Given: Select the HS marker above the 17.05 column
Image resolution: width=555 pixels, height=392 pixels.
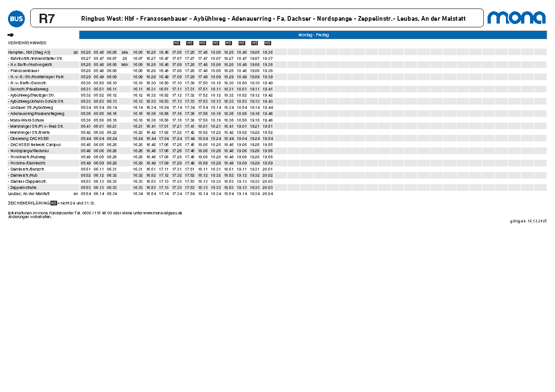Looking at the screenshot, I should (x=177, y=43).
